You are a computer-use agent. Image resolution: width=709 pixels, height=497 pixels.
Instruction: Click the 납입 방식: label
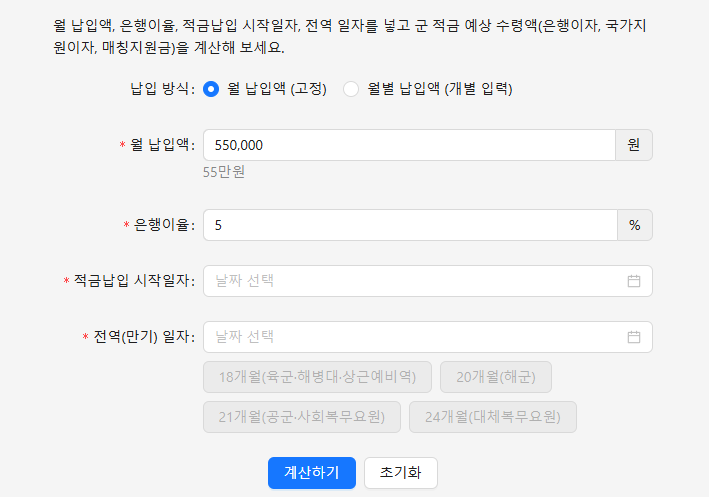163,89
